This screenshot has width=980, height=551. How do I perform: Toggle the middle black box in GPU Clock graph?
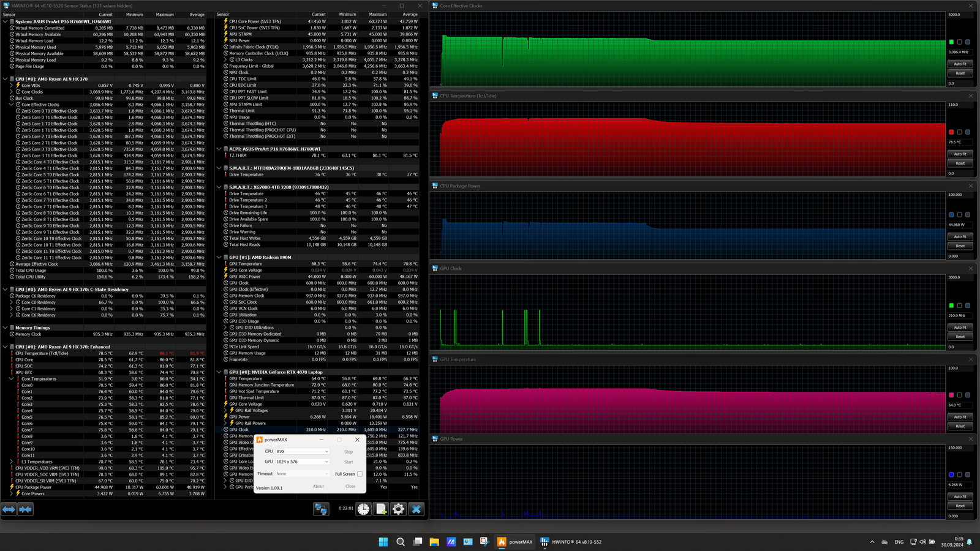(960, 305)
